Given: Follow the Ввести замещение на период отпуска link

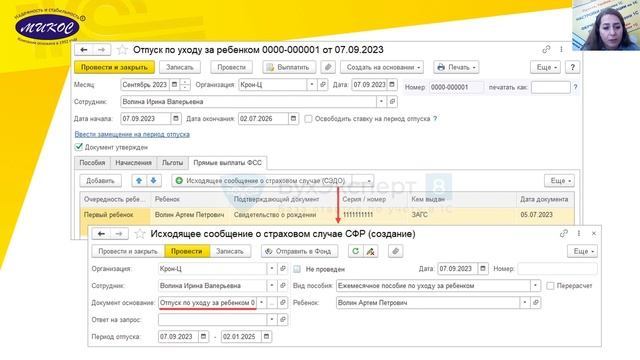Looking at the screenshot, I should tap(132, 134).
